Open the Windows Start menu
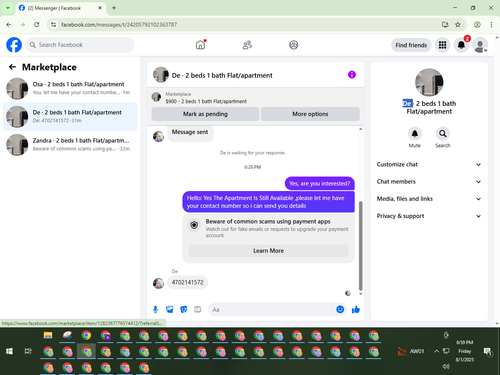This screenshot has height=375, width=500. [x=9, y=351]
